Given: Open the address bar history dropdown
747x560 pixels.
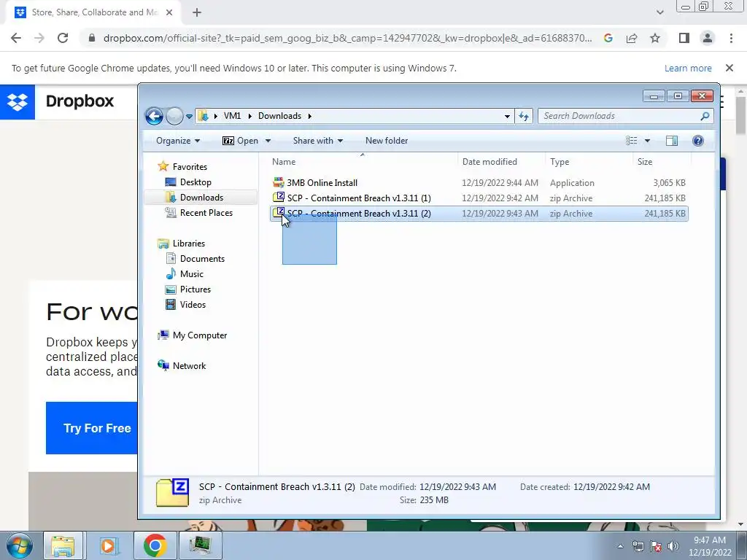Looking at the screenshot, I should pos(507,116).
